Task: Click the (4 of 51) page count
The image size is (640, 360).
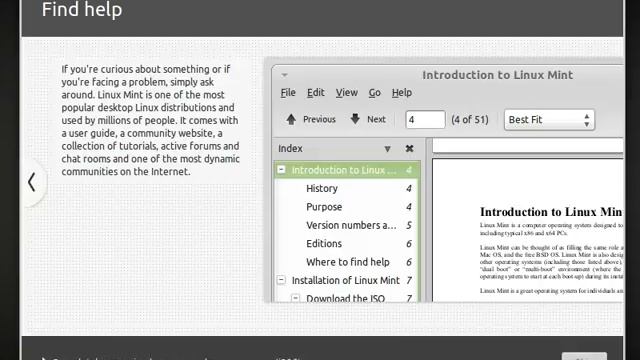Action: click(x=470, y=120)
